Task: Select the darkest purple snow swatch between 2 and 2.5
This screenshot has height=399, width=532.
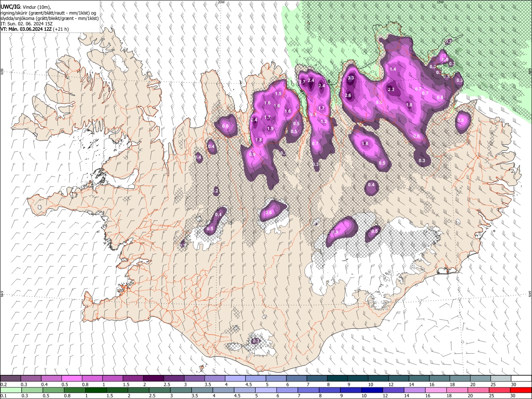Action: coord(153,378)
